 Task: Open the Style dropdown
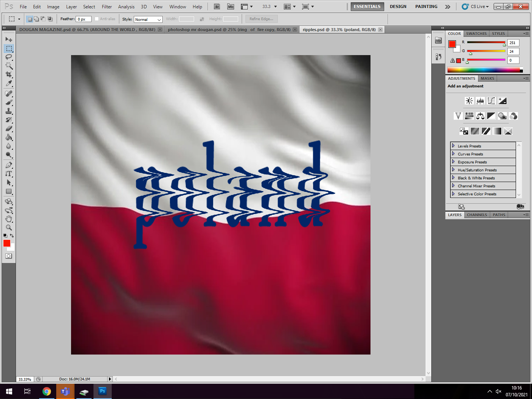pos(148,19)
